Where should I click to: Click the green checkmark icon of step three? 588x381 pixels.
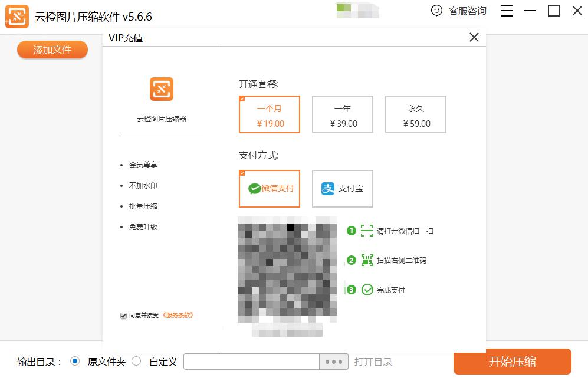(367, 290)
